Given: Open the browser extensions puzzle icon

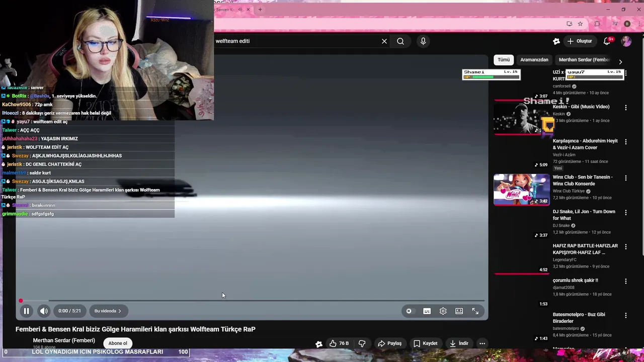Looking at the screenshot, I should 597,24.
